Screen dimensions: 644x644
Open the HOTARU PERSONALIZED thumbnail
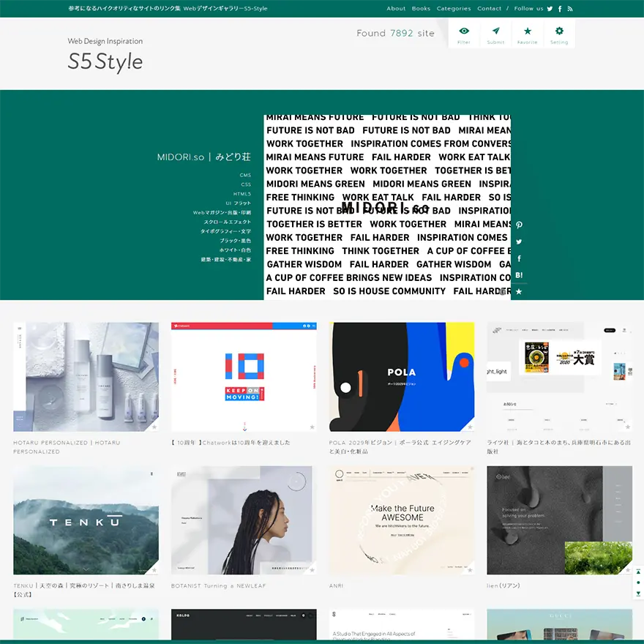(86, 377)
